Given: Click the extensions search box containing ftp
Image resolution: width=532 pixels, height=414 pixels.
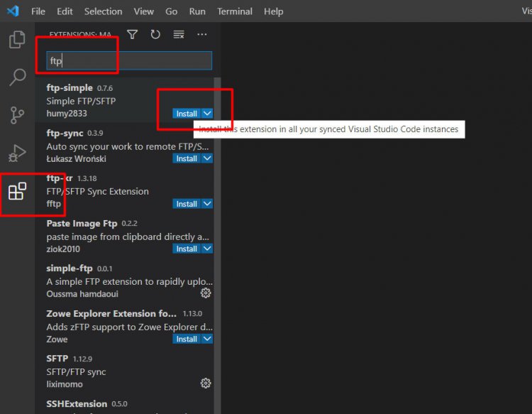Looking at the screenshot, I should pos(129,61).
